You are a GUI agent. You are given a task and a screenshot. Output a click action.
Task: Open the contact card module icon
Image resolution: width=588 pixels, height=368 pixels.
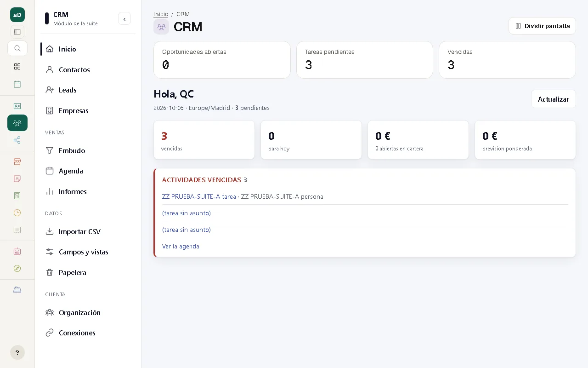[x=17, y=106]
